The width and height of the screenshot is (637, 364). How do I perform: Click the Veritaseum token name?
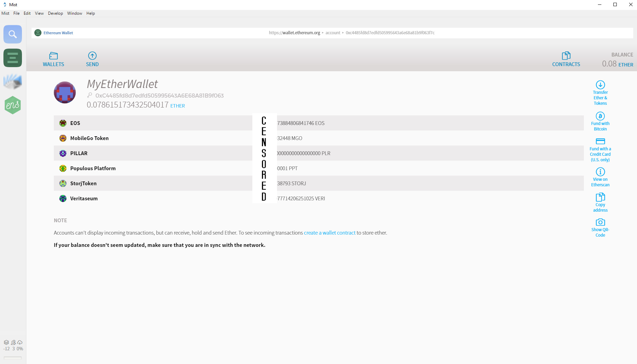coord(84,199)
